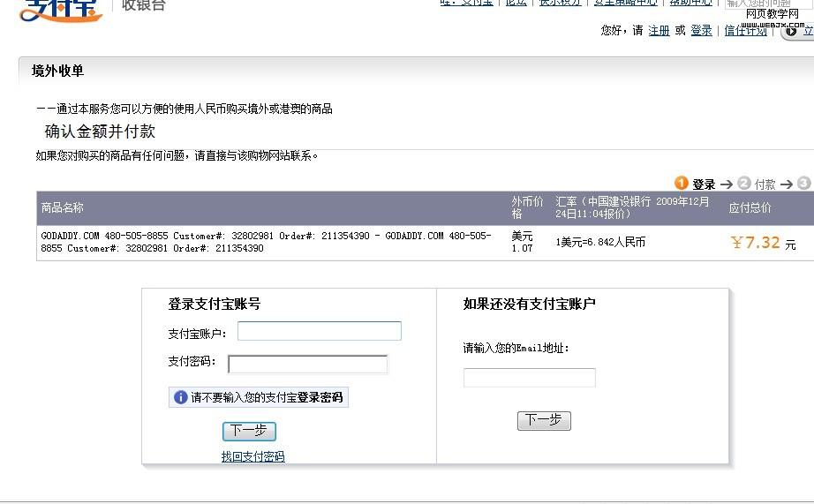Click 找回支付密码 to recover payment password
The image size is (814, 504).
[x=252, y=456]
